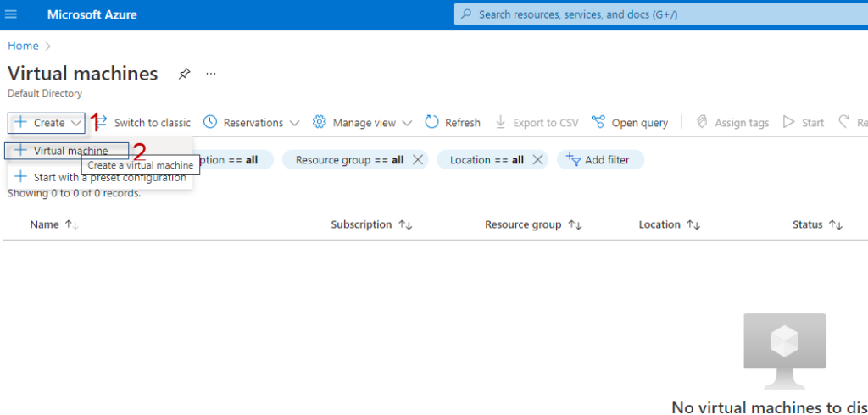
Task: Expand the Reservations dropdown chevron
Action: 294,123
